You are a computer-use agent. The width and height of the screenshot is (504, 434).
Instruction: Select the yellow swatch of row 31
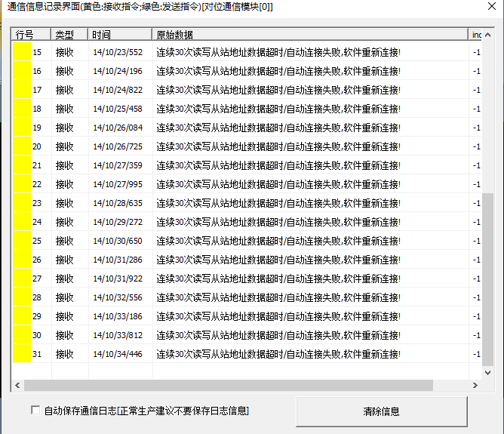coord(22,353)
